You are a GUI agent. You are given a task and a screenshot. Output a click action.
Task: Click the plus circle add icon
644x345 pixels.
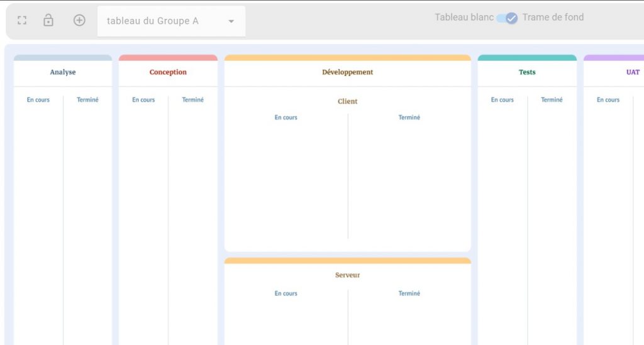(79, 21)
